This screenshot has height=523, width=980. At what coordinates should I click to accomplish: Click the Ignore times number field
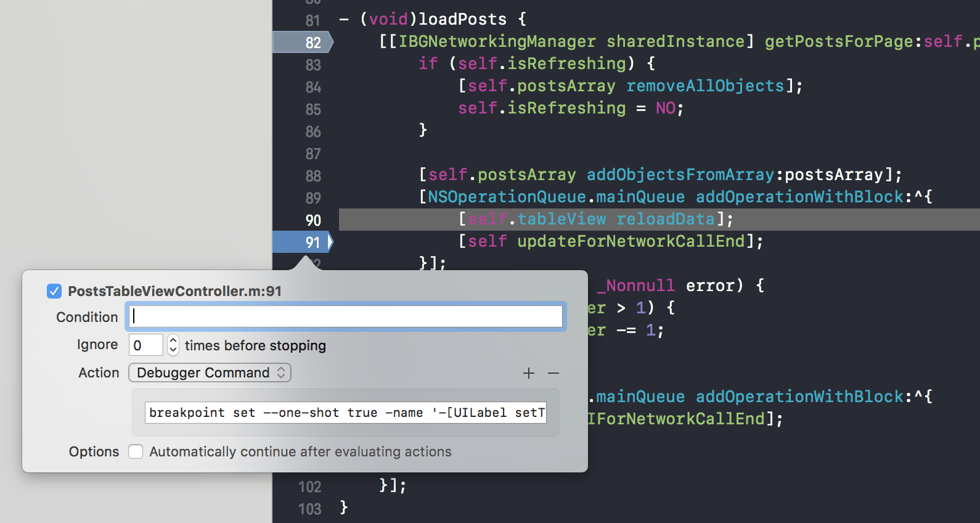145,345
